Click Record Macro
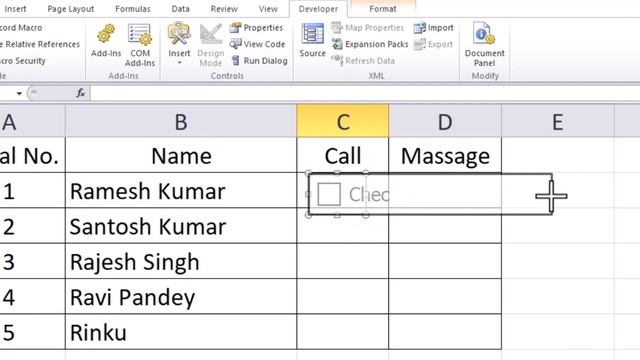 pos(21,28)
